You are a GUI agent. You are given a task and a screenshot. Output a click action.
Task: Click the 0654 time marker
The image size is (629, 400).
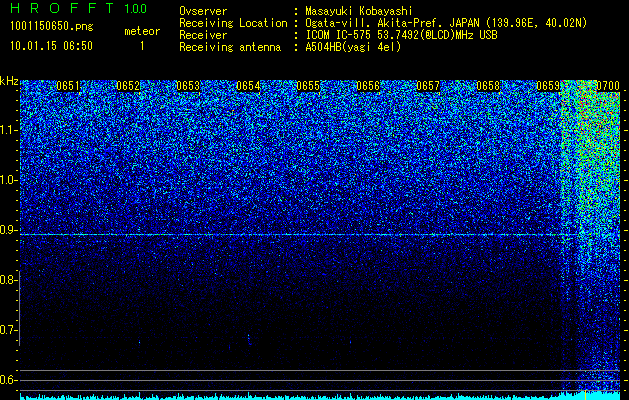pyautogui.click(x=248, y=86)
